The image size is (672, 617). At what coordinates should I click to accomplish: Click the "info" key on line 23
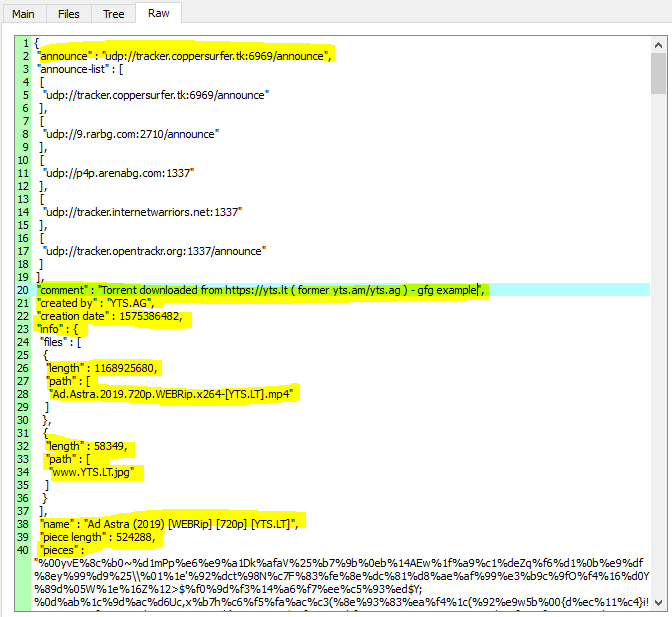48,329
